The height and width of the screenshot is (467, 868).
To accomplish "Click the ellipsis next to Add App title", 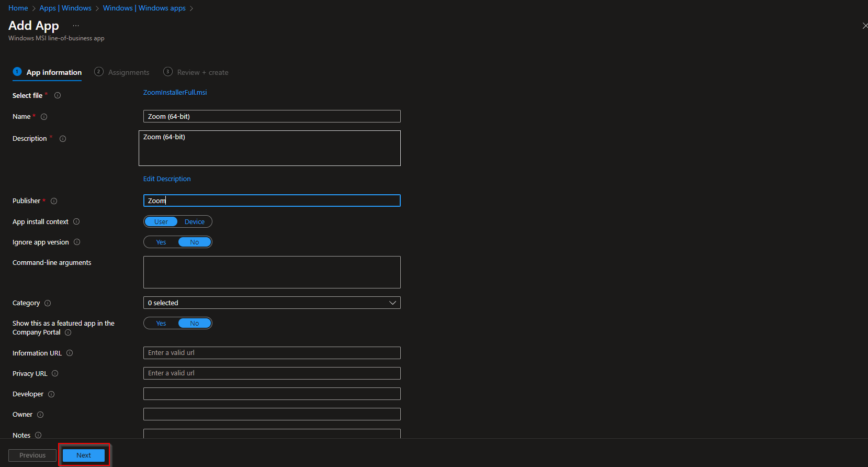I will point(76,25).
